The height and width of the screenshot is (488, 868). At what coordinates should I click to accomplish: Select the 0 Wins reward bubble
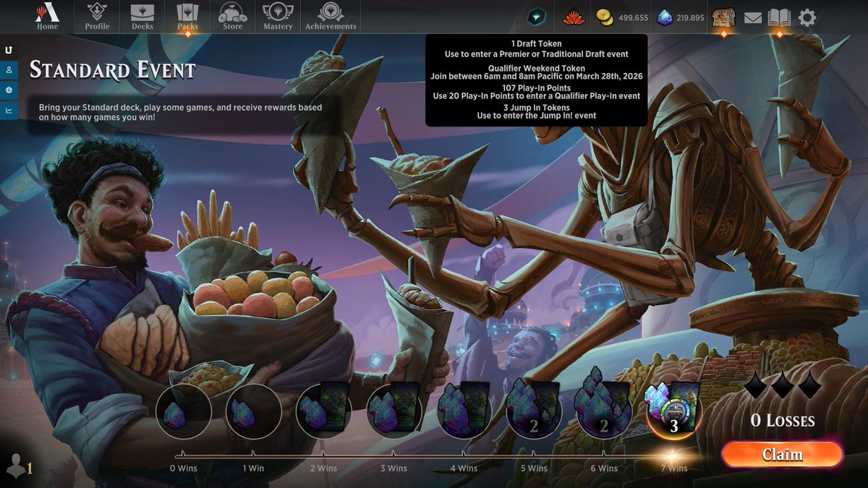[183, 412]
